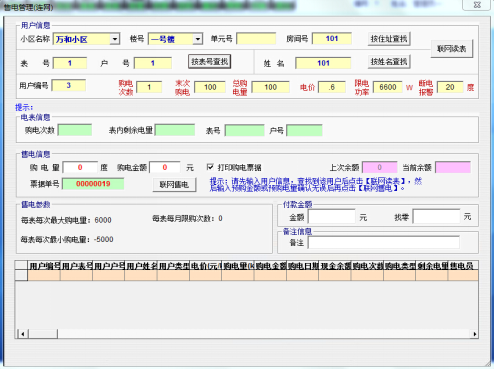Screen dimensions: 494x369
Task: Click the 末次购电 field showing 100
Action: coord(210,87)
